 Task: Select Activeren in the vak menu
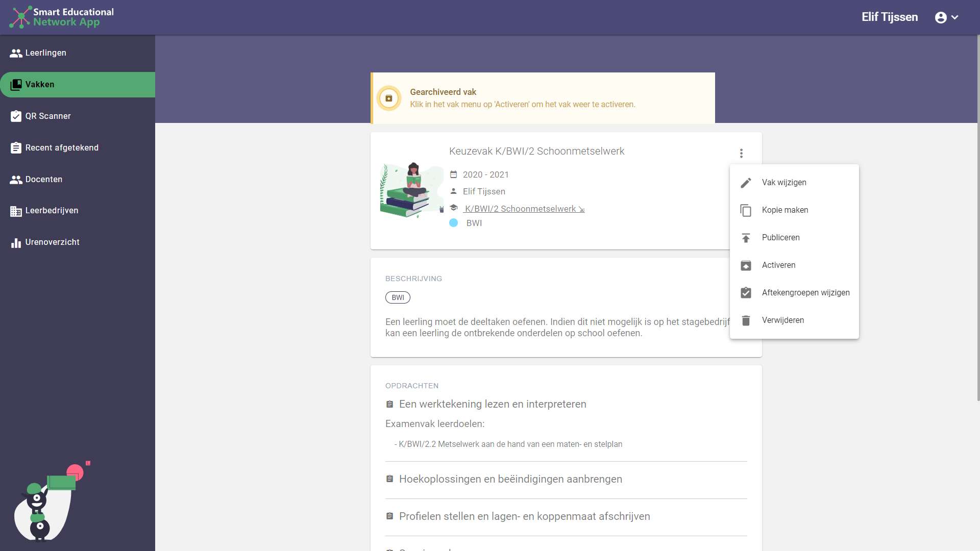(x=794, y=265)
